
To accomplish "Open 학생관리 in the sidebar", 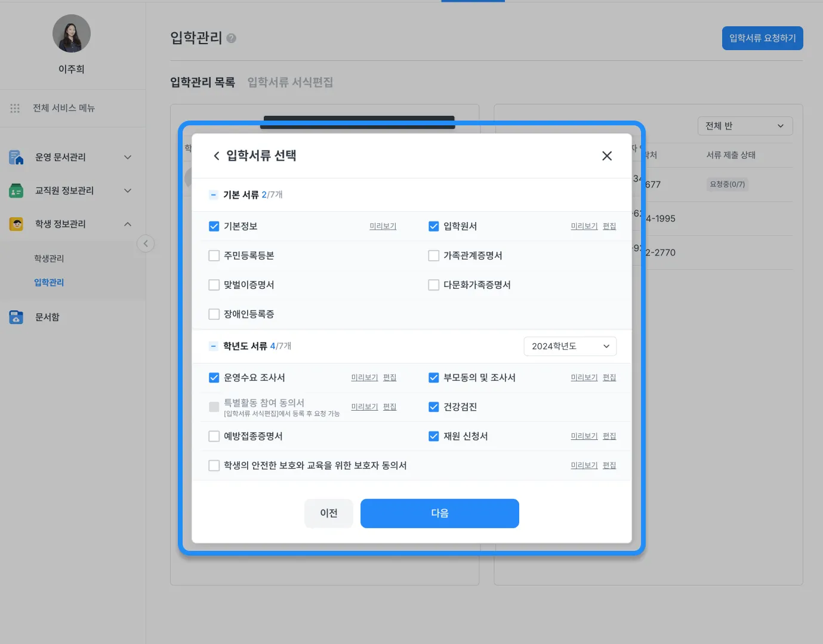I will coord(49,258).
